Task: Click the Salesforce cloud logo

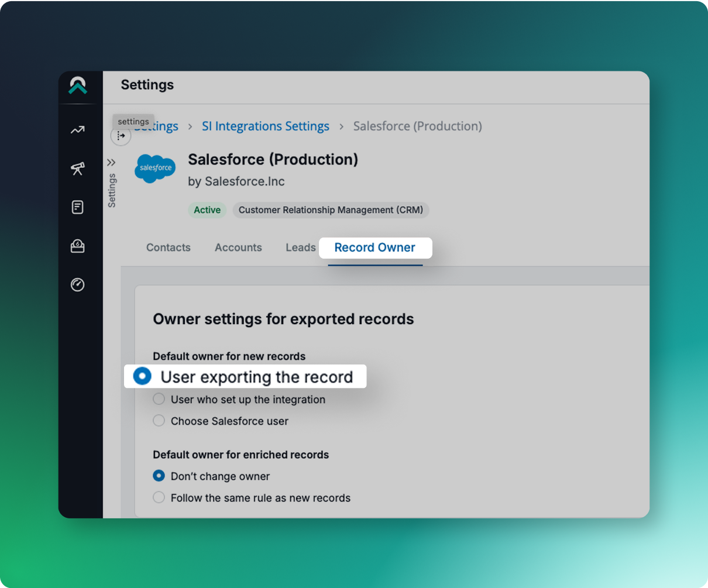Action: [x=155, y=169]
